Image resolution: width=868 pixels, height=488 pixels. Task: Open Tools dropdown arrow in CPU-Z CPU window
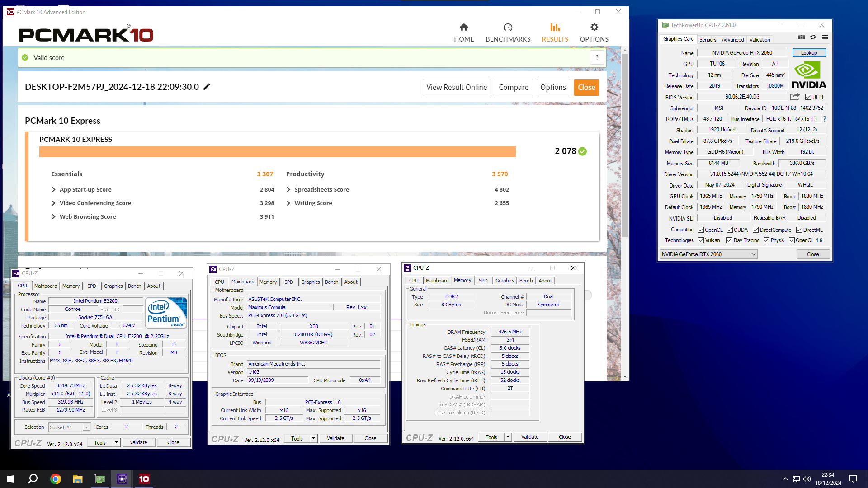[116, 442]
